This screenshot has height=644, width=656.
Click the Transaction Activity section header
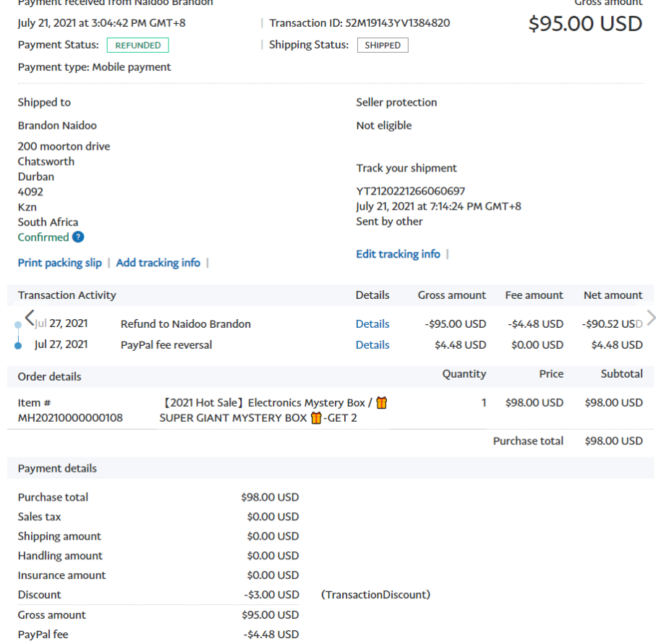tap(67, 295)
